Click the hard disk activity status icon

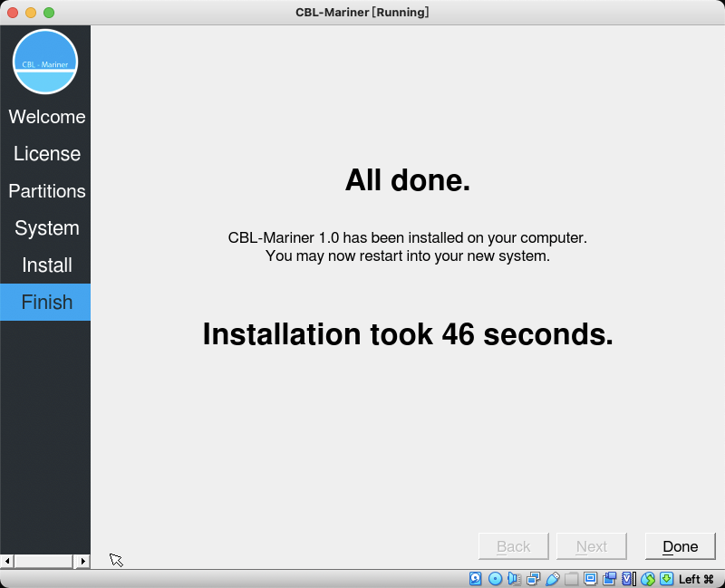[x=475, y=578]
